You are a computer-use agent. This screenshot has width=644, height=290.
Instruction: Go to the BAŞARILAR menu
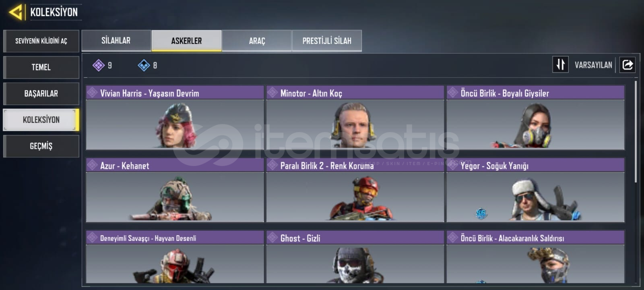(41, 93)
